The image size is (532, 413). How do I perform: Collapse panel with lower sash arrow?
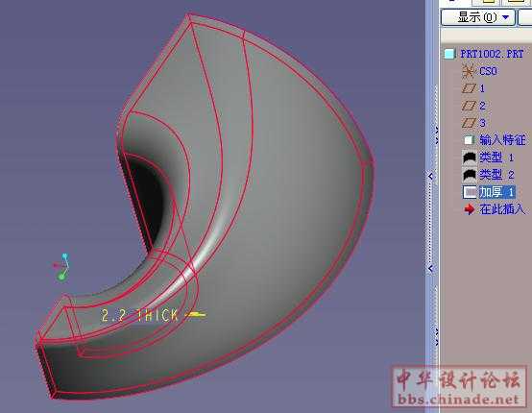coord(430,269)
